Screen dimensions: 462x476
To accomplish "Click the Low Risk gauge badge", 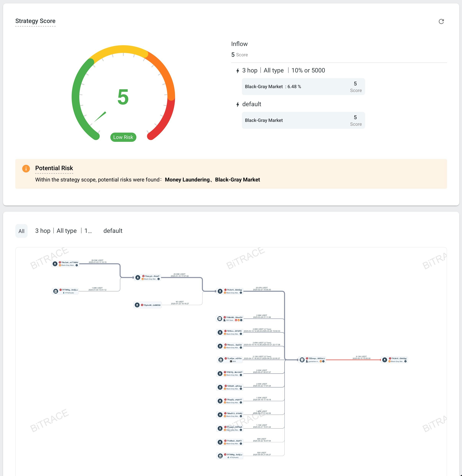I will (123, 137).
